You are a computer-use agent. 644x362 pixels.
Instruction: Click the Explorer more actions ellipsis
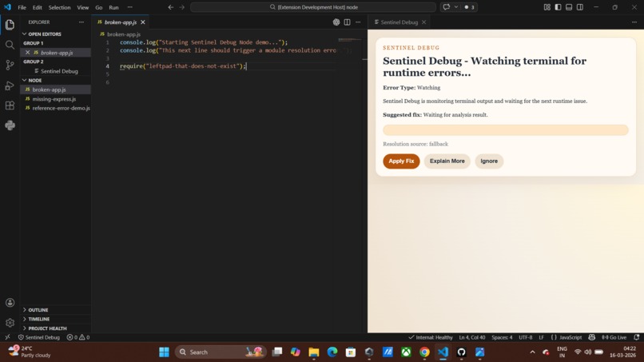click(81, 22)
